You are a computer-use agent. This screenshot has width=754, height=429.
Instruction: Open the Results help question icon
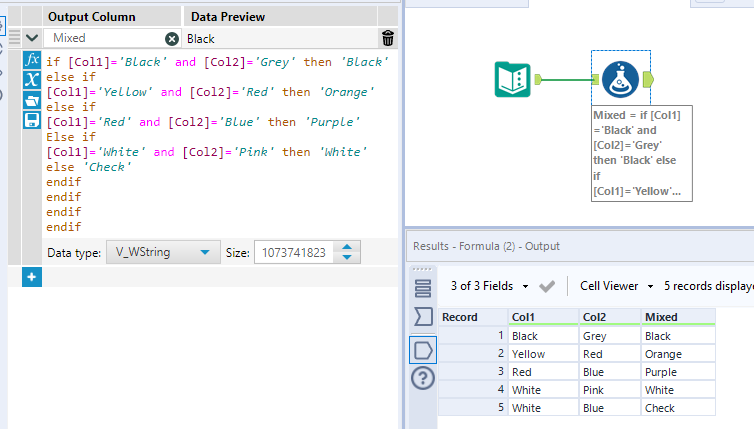[x=423, y=378]
